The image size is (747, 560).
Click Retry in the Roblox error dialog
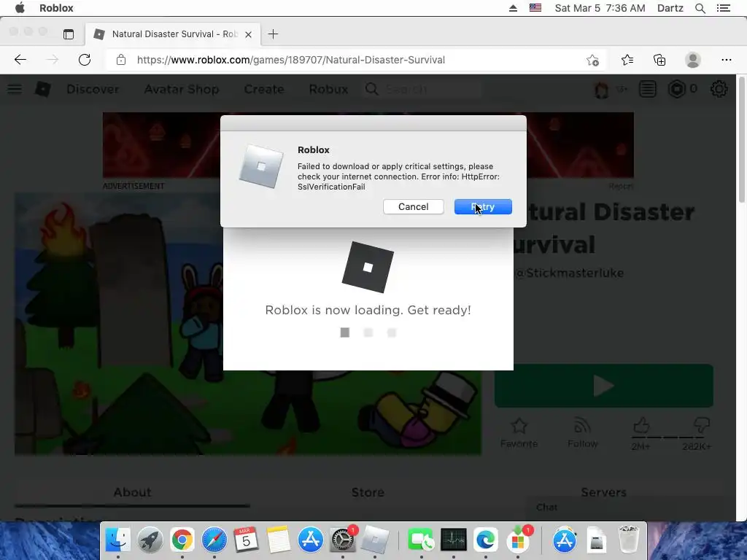tap(483, 206)
